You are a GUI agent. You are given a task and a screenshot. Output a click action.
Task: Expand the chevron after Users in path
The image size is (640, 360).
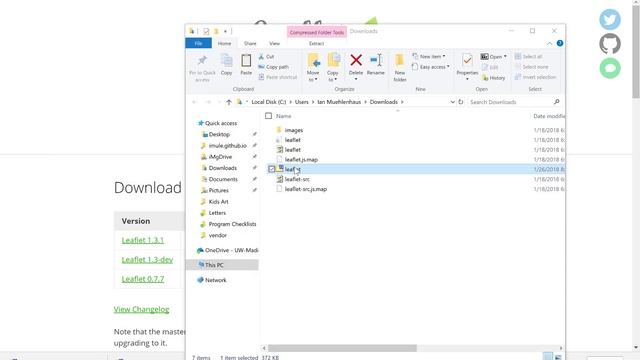coord(313,102)
